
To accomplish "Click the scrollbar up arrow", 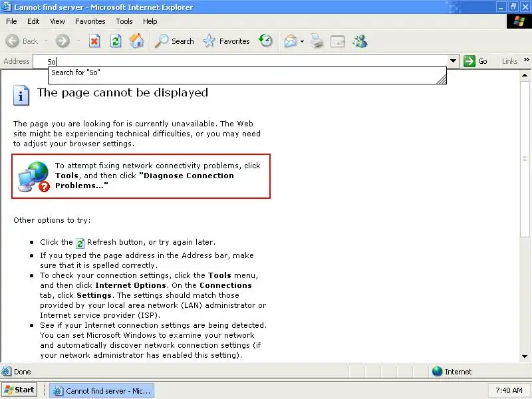I will coord(525,75).
